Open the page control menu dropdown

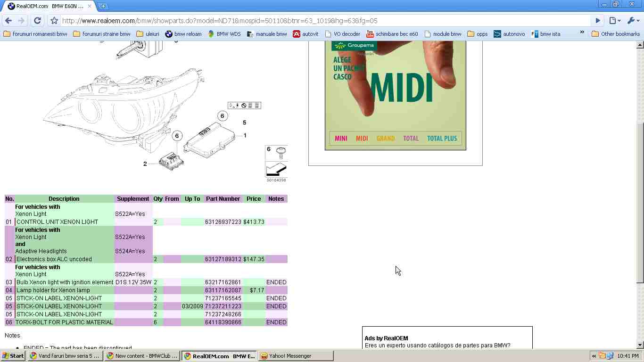coord(614,21)
